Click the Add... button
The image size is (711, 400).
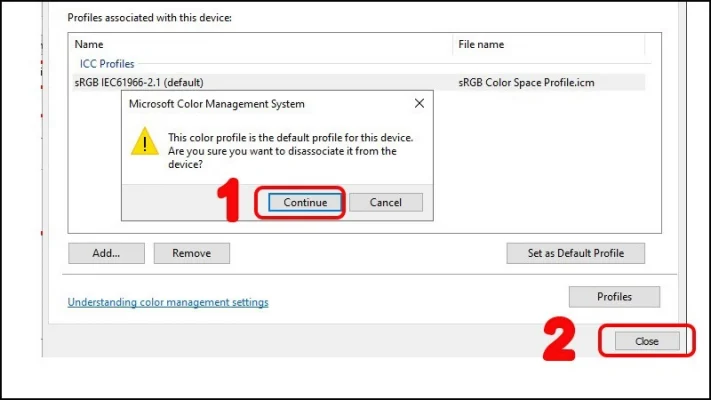106,253
